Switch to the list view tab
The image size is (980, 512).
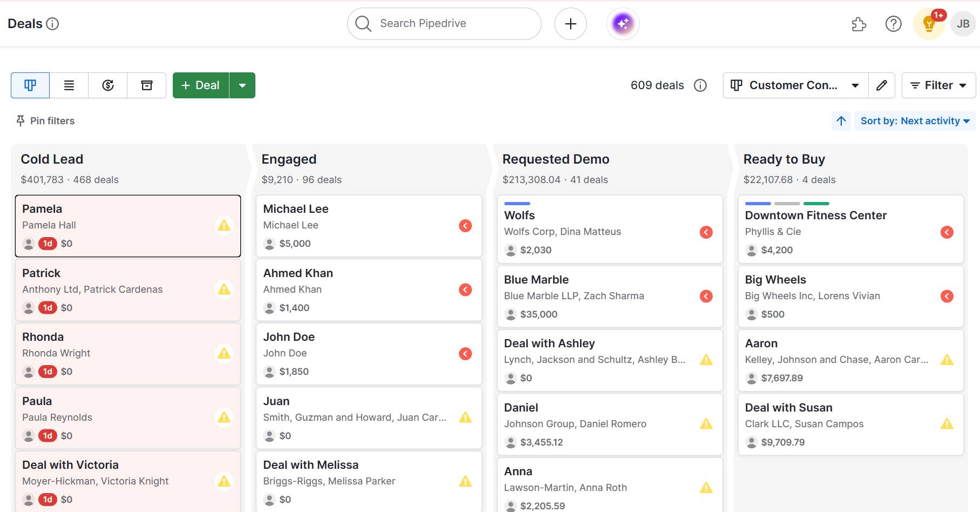pos(69,85)
